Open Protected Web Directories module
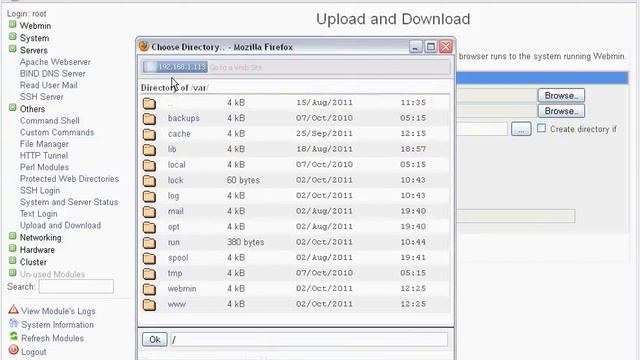This screenshot has width=640, height=360. (69, 179)
